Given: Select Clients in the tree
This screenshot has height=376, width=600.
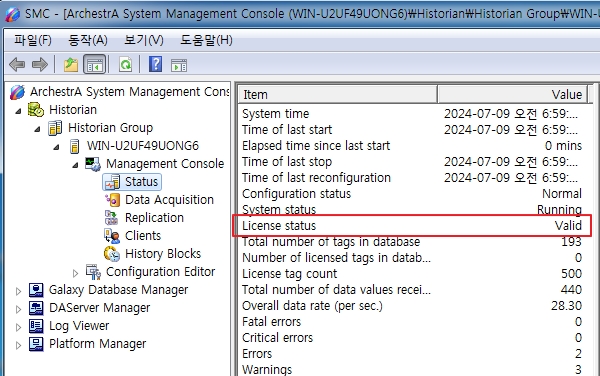Looking at the screenshot, I should coord(143,236).
